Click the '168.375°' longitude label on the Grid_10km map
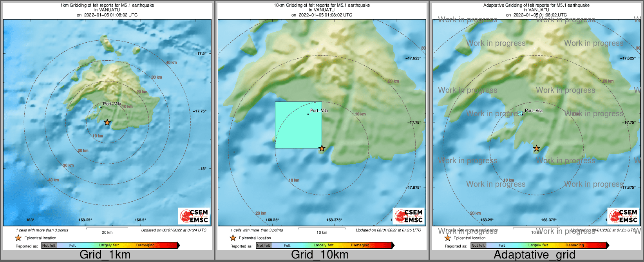The width and height of the screenshot is (644, 262). click(x=334, y=220)
